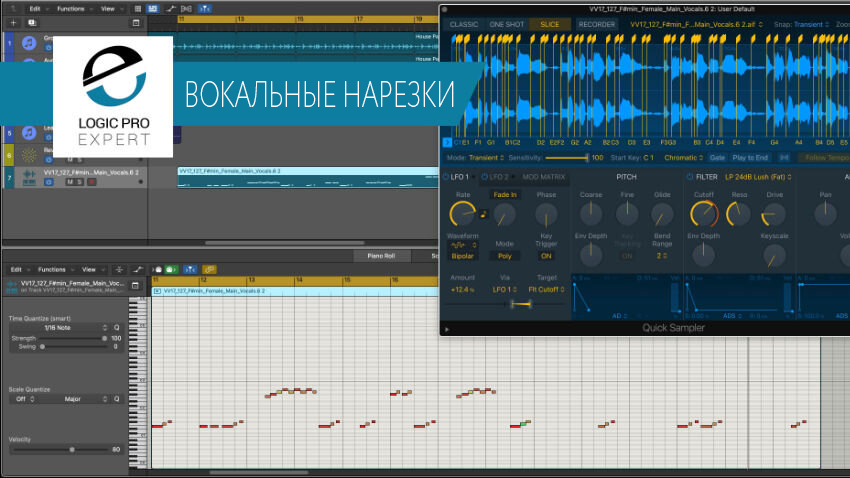Viewport: 850px width, 478px height.
Task: Toggle the MIDI In icon in the Piano Roll toolbar
Action: pyautogui.click(x=157, y=269)
